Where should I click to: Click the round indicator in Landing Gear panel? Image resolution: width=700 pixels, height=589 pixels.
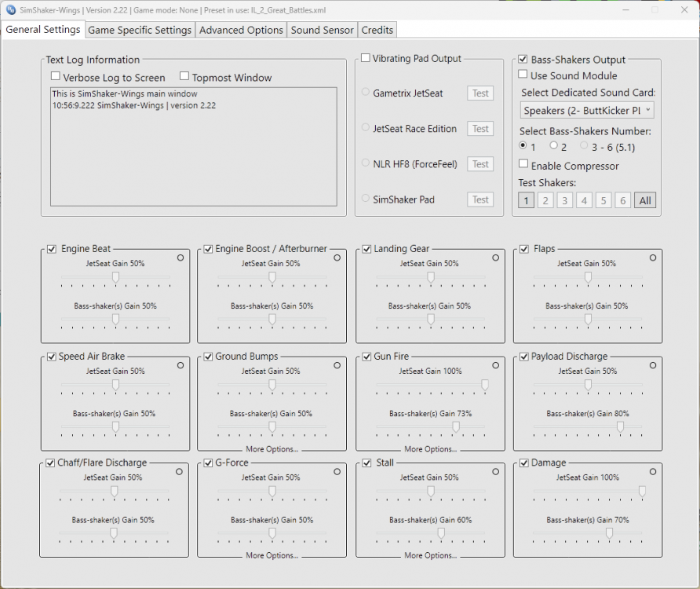[x=495, y=258]
